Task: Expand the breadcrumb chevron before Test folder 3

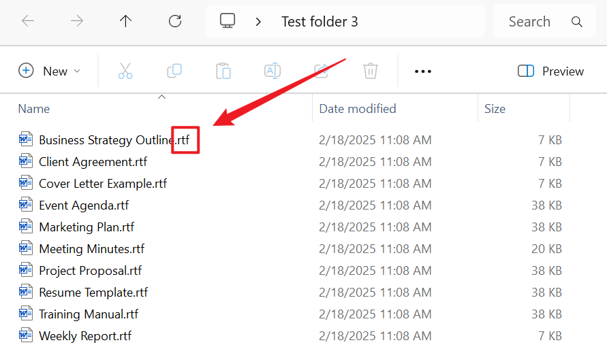Action: point(258,22)
